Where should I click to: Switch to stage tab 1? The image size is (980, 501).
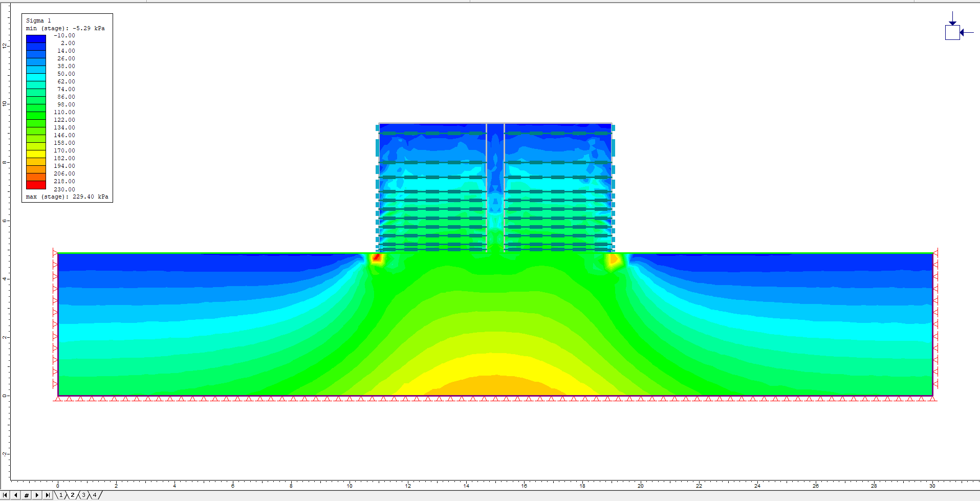pos(61,495)
